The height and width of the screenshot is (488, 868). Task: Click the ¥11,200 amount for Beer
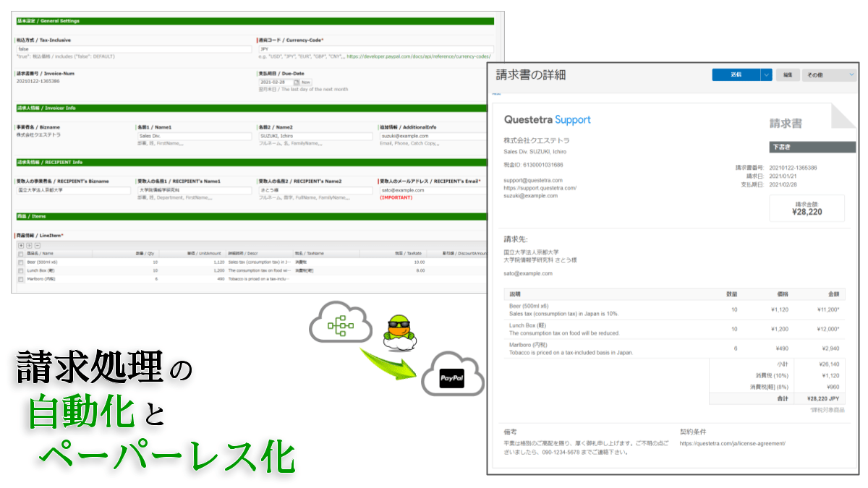click(x=828, y=309)
